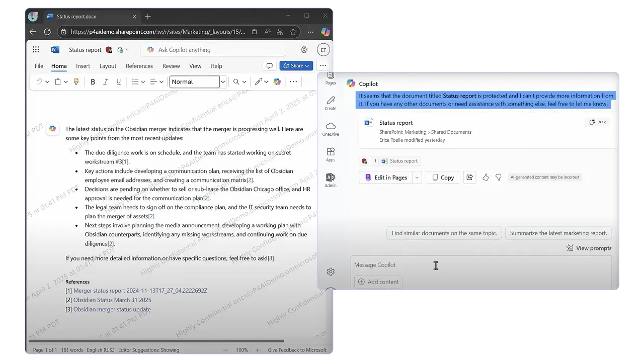The image size is (644, 362).
Task: Click the Copilot icon in the ribbon
Action: pyautogui.click(x=277, y=81)
